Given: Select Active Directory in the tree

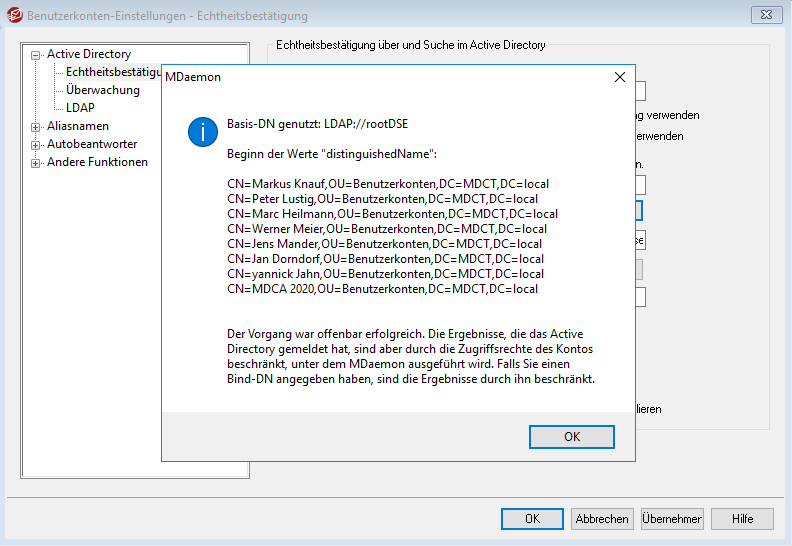Looking at the screenshot, I should pos(89,54).
